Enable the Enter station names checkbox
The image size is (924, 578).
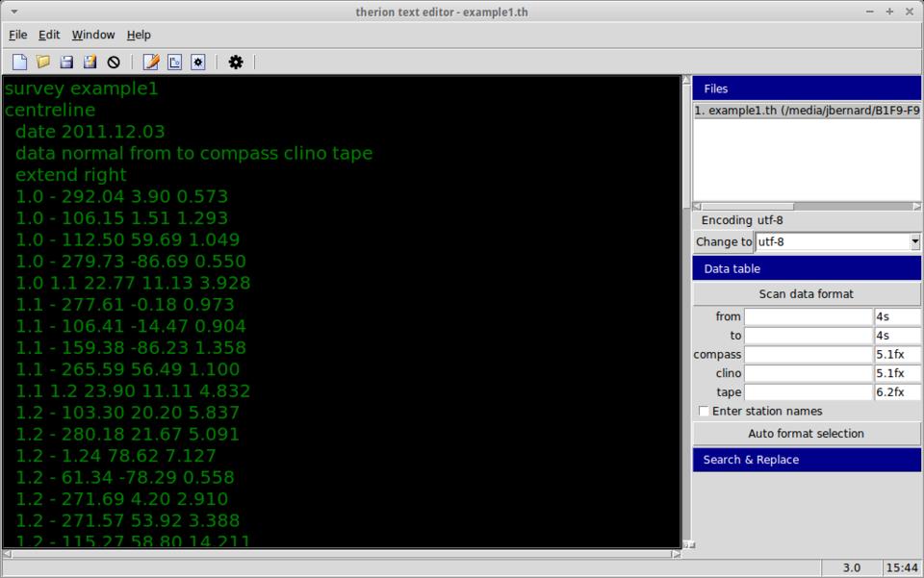704,412
